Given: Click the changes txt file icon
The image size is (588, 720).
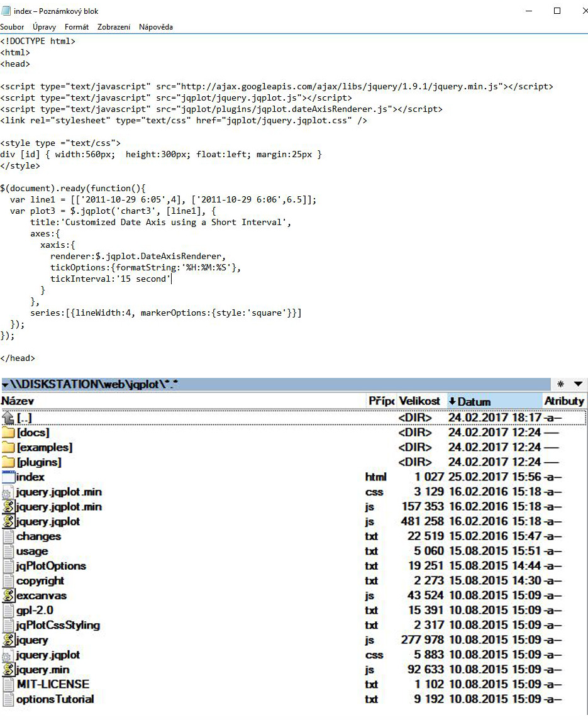Looking at the screenshot, I should pos(8,537).
